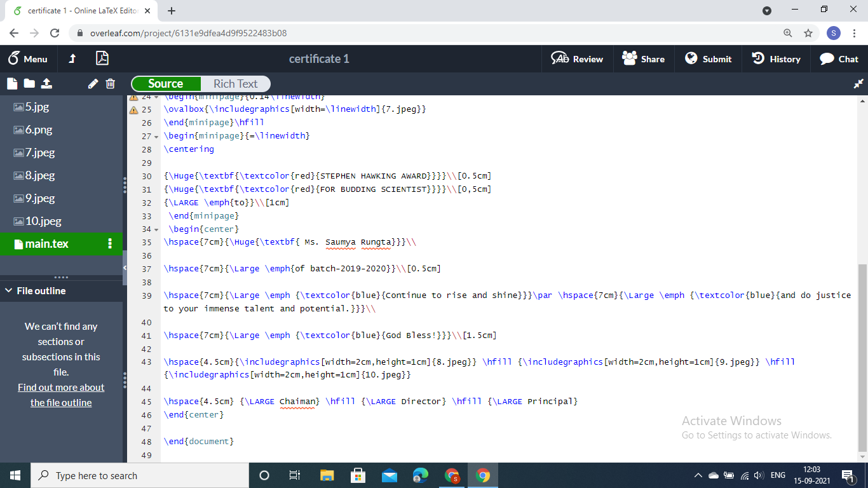Viewport: 868px width, 488px height.
Task: Fold code at line 34 arrow
Action: click(x=156, y=229)
